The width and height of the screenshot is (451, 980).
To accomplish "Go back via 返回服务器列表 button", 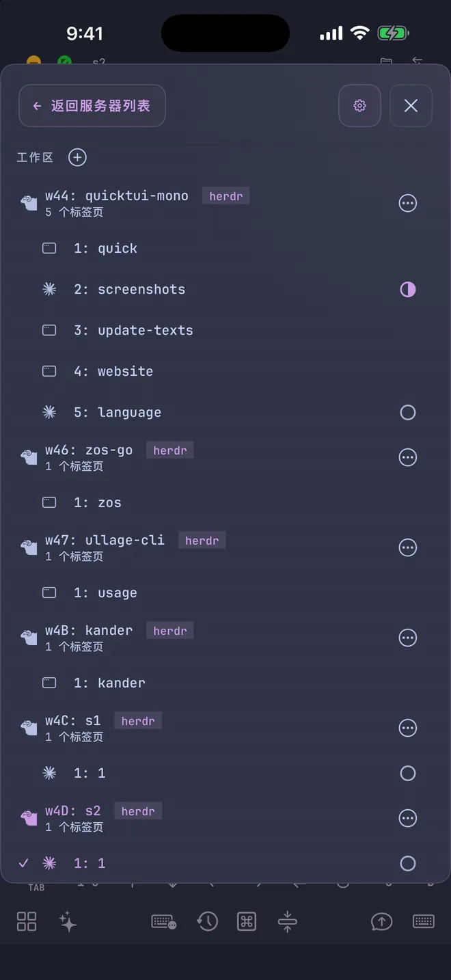I will pos(92,106).
